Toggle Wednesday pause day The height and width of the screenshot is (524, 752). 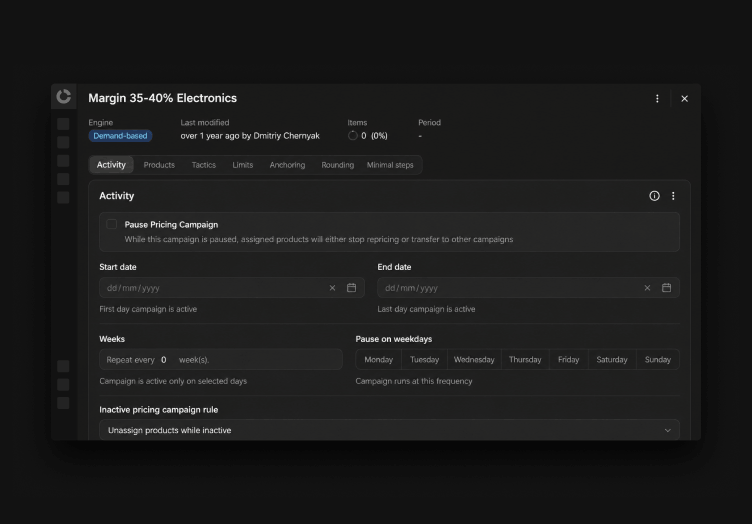click(474, 360)
